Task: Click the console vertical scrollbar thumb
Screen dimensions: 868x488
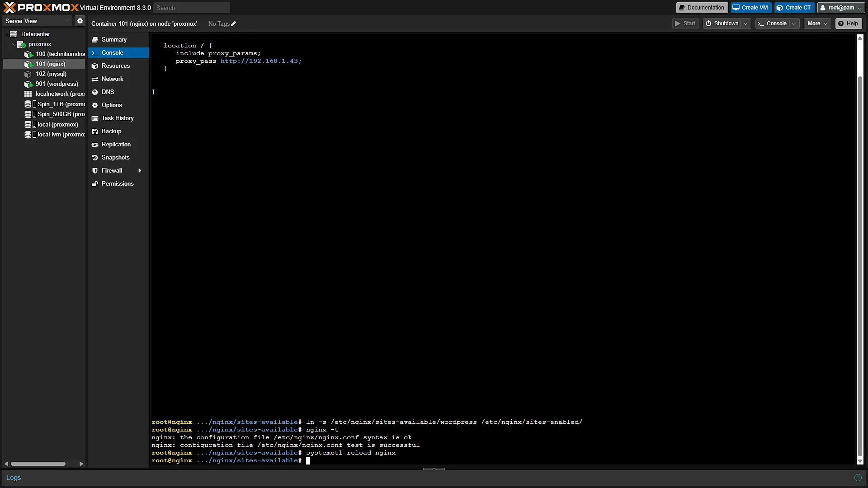Action: [x=860, y=267]
